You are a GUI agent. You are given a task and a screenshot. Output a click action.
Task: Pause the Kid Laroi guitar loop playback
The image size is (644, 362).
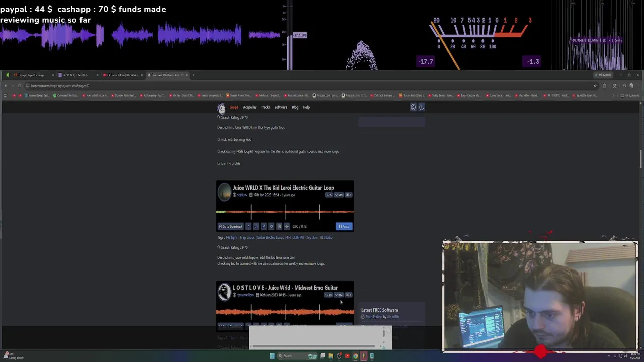click(344, 226)
